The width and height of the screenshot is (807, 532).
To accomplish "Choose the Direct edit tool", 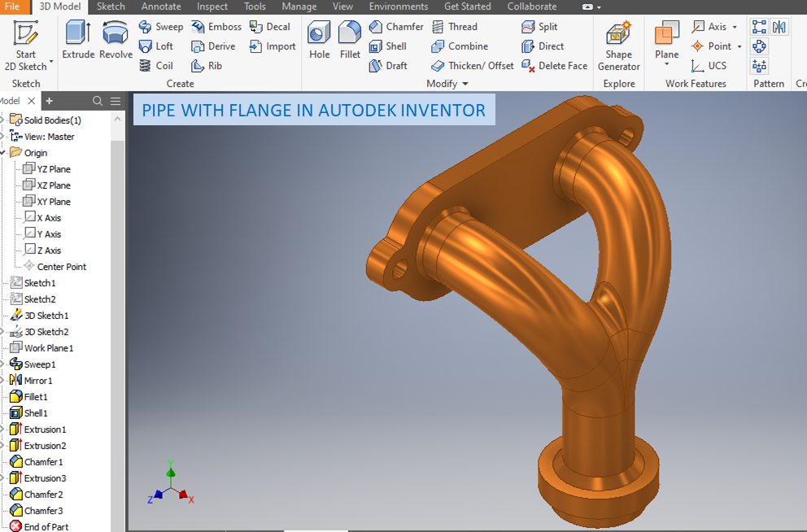I will coord(543,46).
